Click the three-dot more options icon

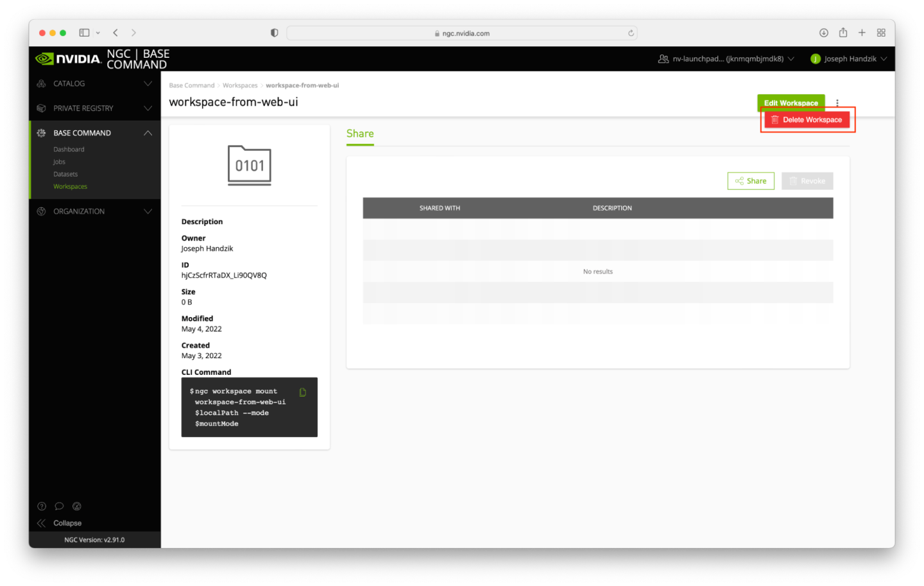tap(837, 103)
